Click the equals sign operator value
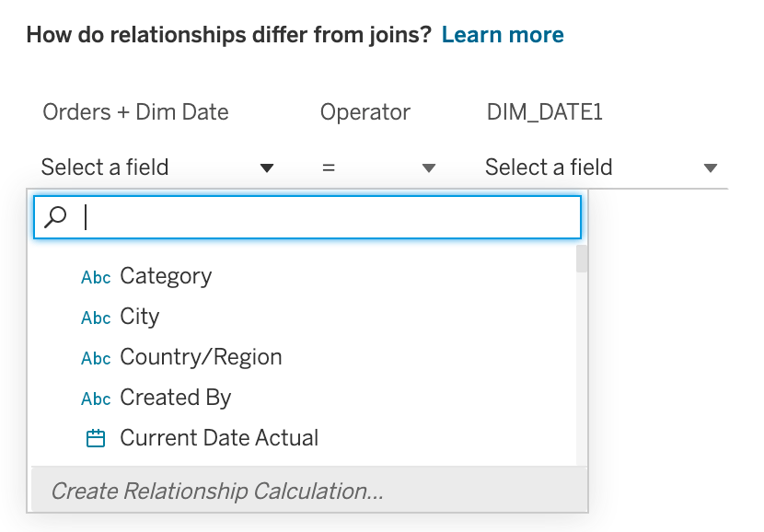Image resolution: width=764 pixels, height=532 pixels. tap(329, 168)
